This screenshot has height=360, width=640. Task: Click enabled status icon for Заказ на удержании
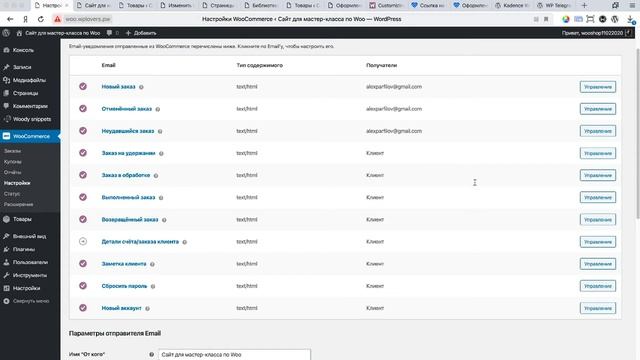point(83,153)
